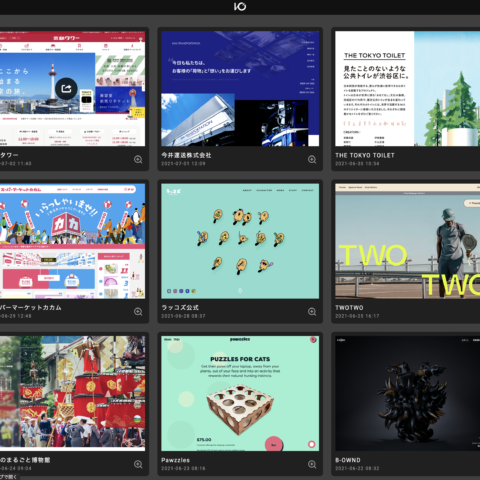Open the festival museum website thumbnail
Screen dimensions: 480x480
point(72,393)
